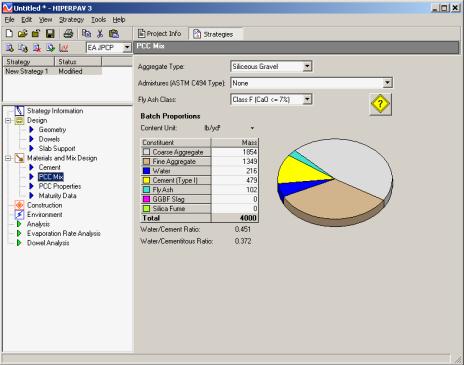Click the Fly Ash mass cell 102

235,190
